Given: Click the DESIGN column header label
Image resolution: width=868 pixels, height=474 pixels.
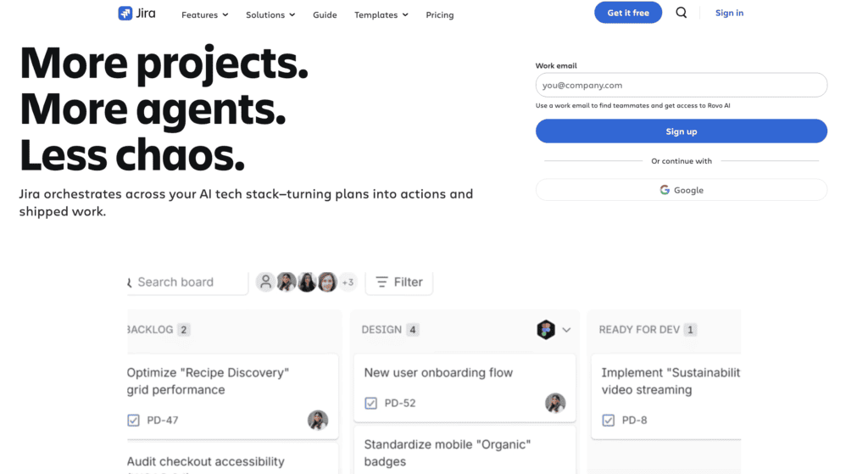Looking at the screenshot, I should point(381,330).
